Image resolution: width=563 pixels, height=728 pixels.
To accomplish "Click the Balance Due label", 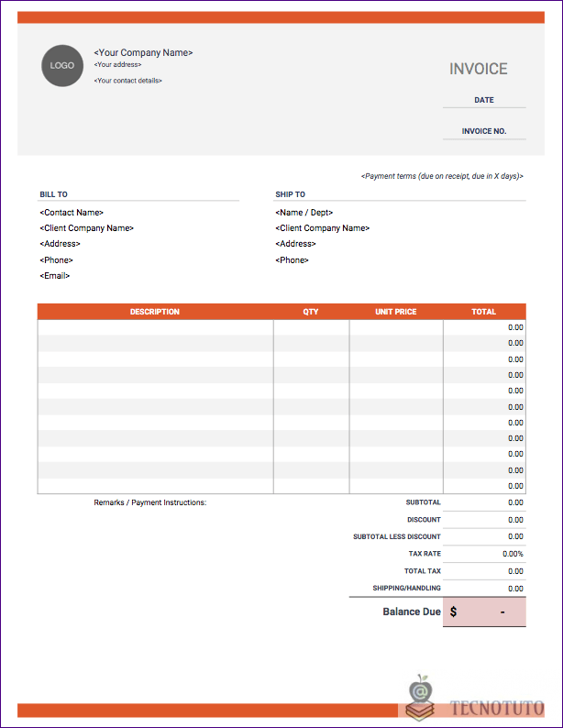I will click(x=411, y=612).
